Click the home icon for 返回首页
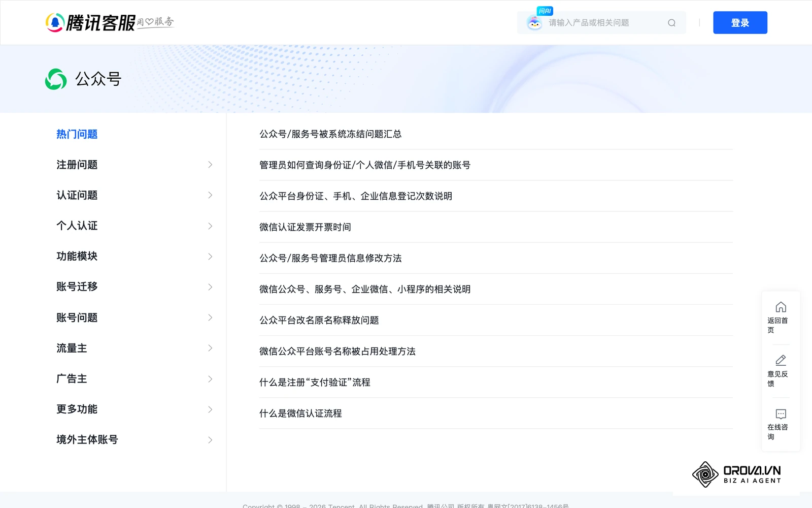 click(781, 307)
